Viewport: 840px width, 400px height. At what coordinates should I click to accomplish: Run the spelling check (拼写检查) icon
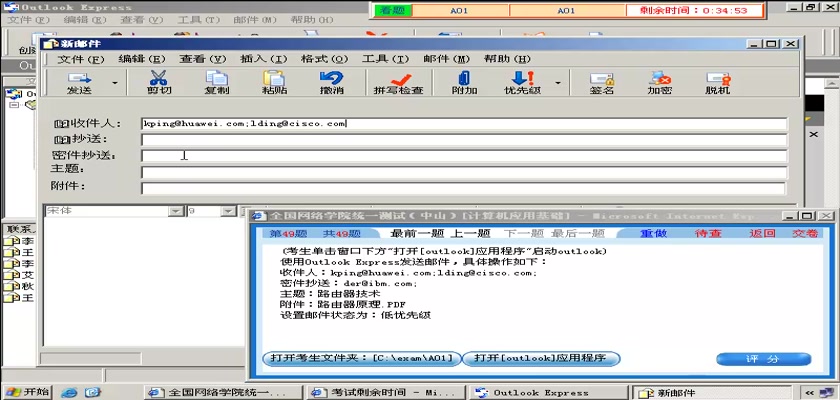399,82
